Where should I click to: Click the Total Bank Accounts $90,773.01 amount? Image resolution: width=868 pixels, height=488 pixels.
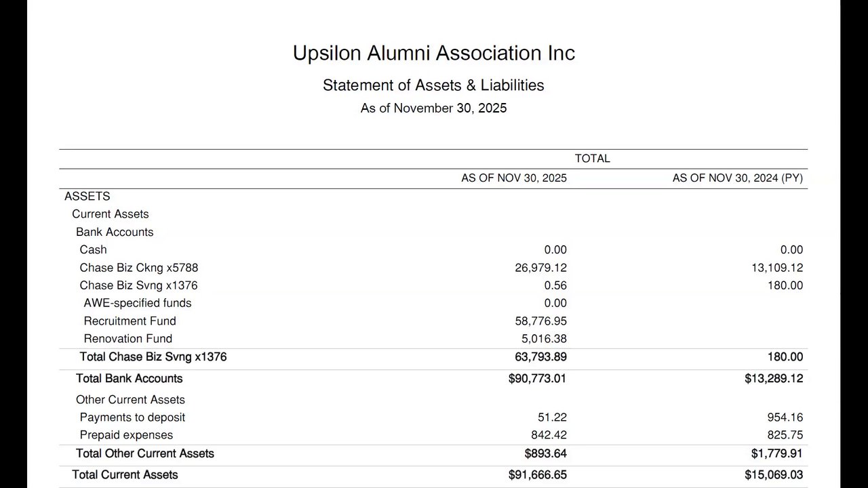tap(537, 378)
